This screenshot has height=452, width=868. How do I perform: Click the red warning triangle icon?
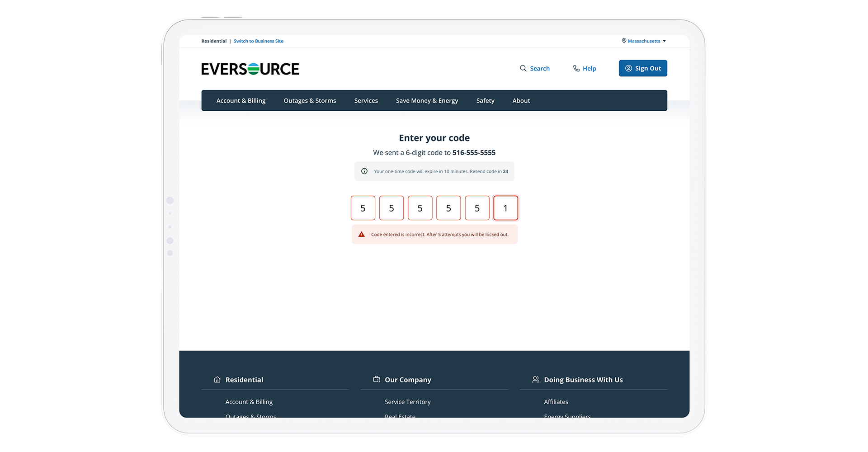click(x=362, y=234)
